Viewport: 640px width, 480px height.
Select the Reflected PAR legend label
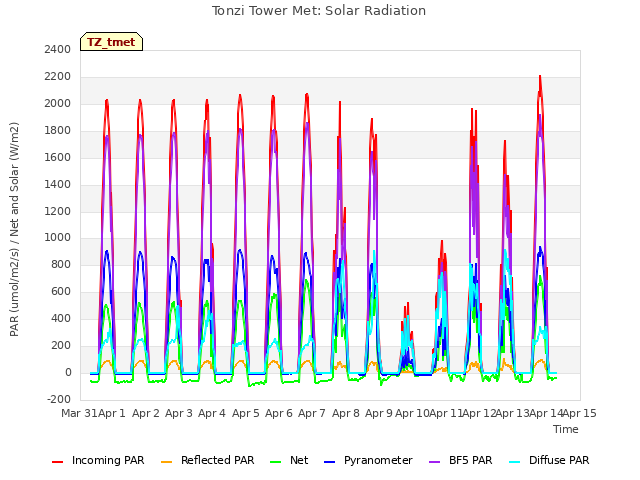point(218,460)
